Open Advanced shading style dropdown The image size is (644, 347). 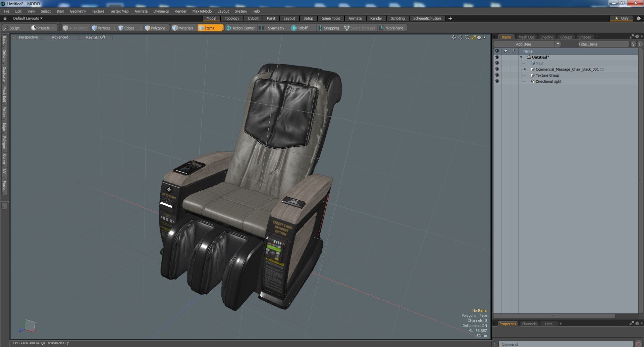click(x=60, y=37)
